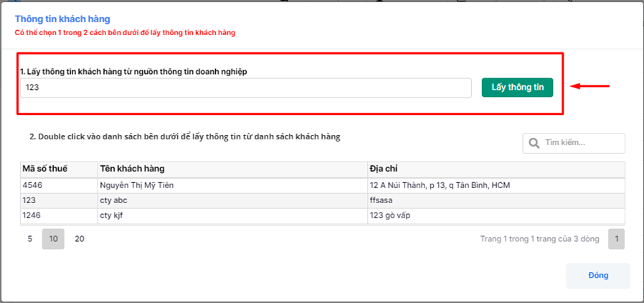
Task: Click the Tên khách hàng column header
Action: tap(133, 169)
